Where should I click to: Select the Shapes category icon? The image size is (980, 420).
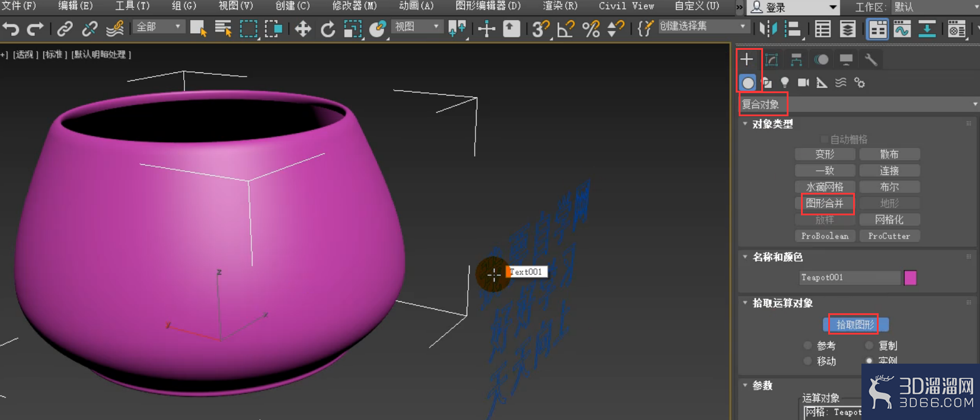click(x=767, y=82)
